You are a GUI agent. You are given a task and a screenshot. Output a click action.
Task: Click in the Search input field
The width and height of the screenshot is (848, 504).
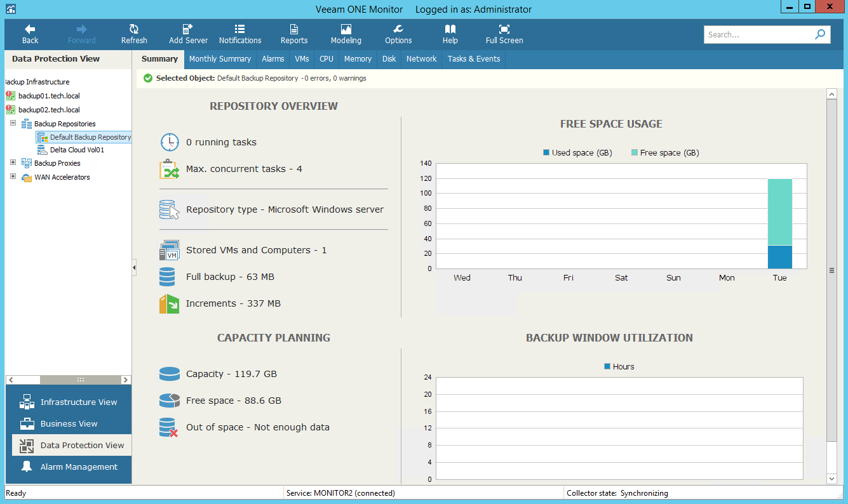[759, 34]
